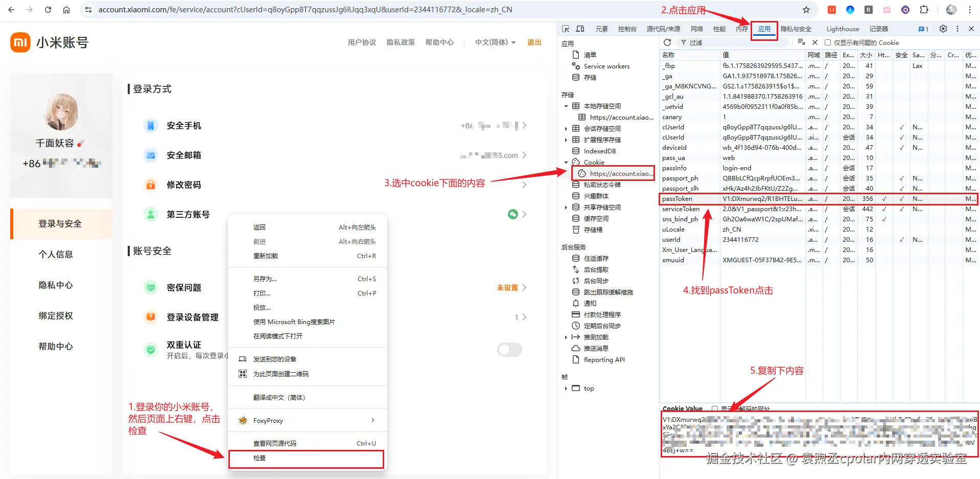The height and width of the screenshot is (479, 980).
Task: Open DevTools settings gear
Action: click(943, 29)
